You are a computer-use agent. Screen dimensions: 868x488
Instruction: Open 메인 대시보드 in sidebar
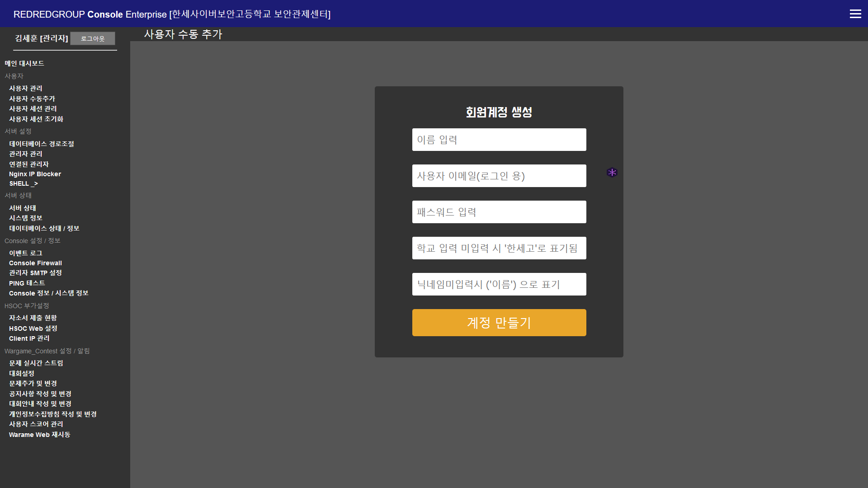(24, 64)
